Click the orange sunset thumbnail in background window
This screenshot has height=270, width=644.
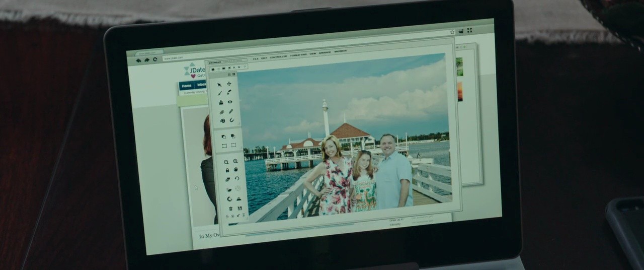click(x=459, y=92)
